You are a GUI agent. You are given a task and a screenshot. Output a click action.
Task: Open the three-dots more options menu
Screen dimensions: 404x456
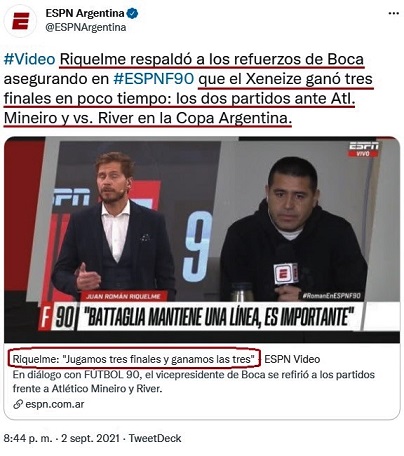[394, 14]
